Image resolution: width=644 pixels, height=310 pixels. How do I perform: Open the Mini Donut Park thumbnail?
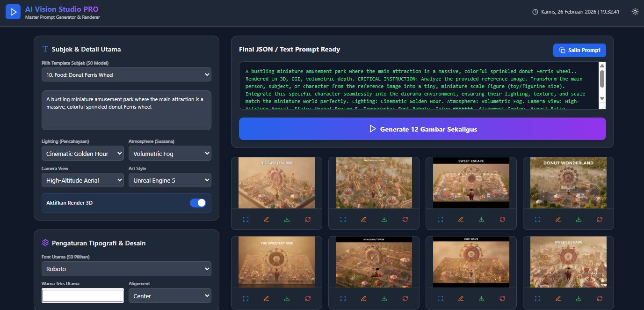[x=374, y=262]
